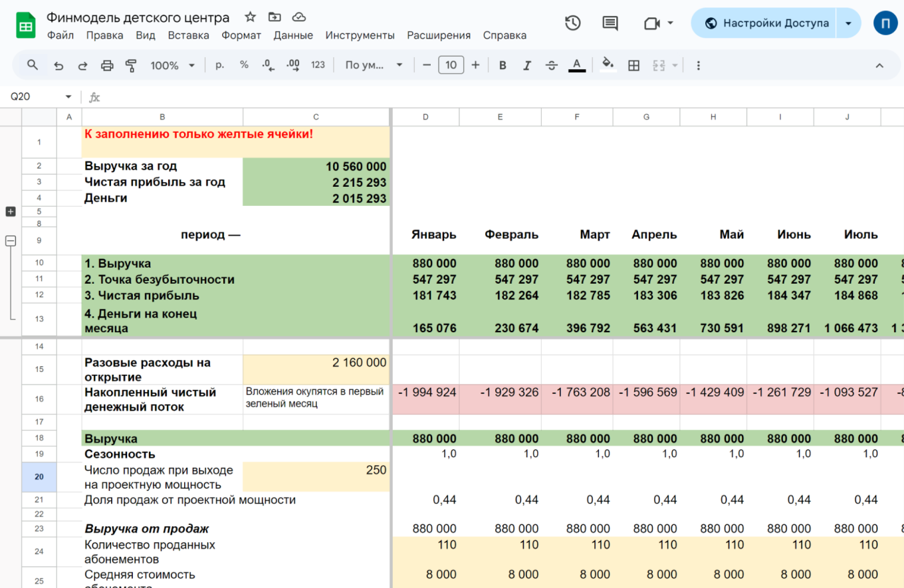Image resolution: width=904 pixels, height=588 pixels.
Task: Star this spreadsheet document
Action: point(250,17)
